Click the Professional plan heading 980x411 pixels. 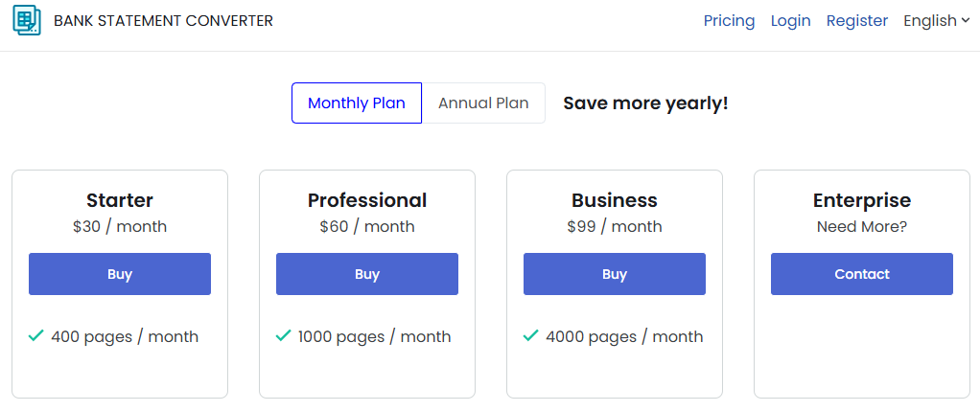pyautogui.click(x=367, y=200)
